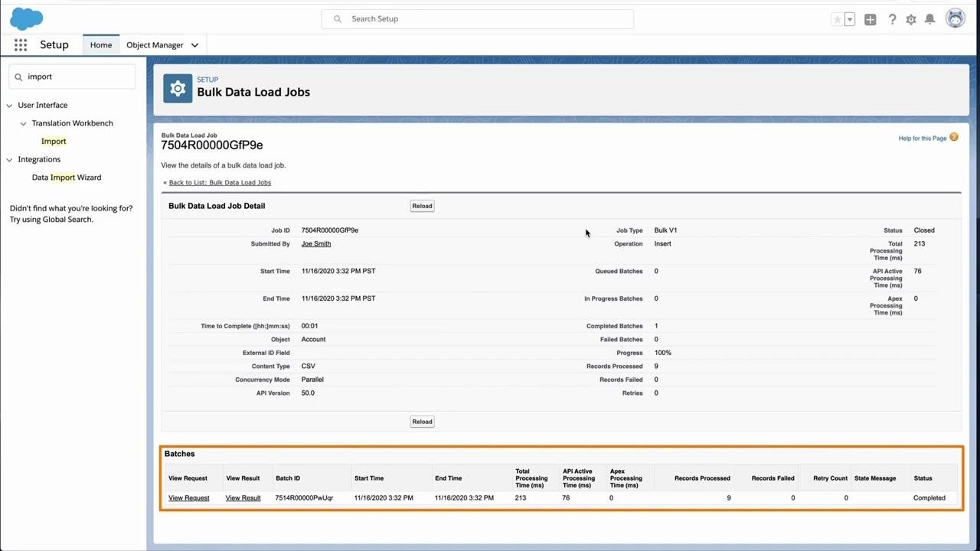Click the Object value Account
The image size is (980, 551).
pos(313,340)
